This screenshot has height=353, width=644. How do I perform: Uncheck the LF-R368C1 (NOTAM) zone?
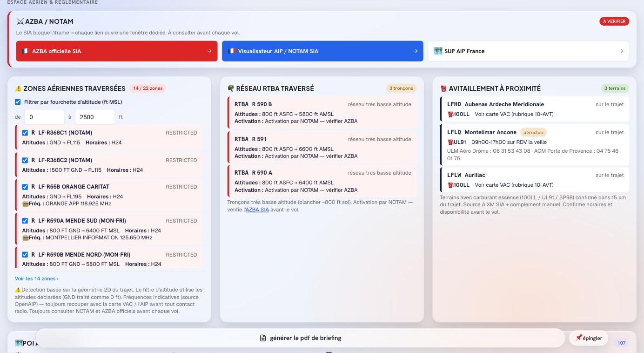(25, 133)
